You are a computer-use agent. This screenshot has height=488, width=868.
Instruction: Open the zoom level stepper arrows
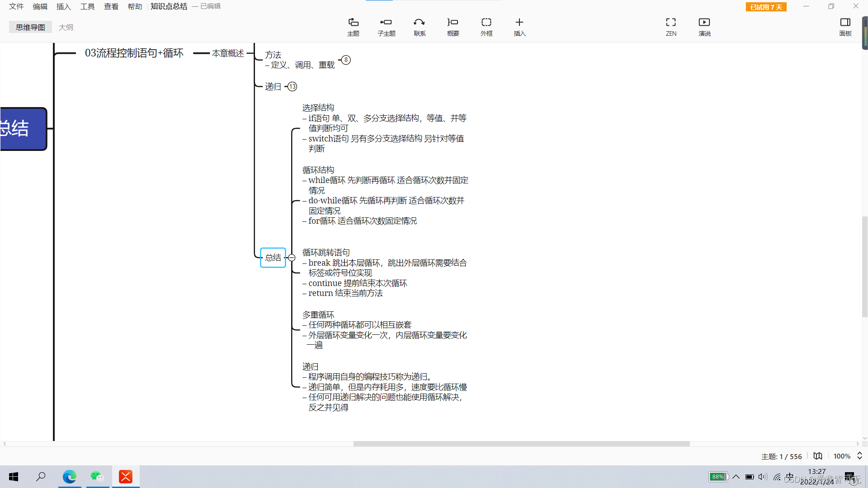[x=859, y=456]
